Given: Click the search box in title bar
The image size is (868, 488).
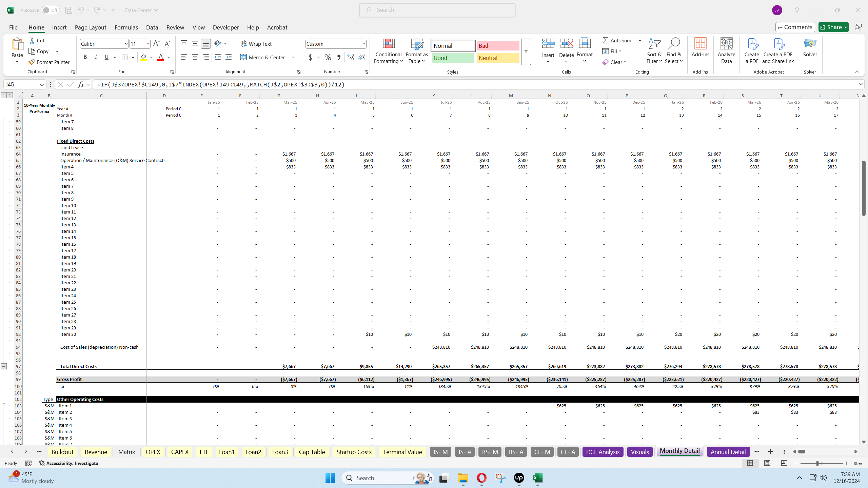Looking at the screenshot, I should (x=437, y=10).
